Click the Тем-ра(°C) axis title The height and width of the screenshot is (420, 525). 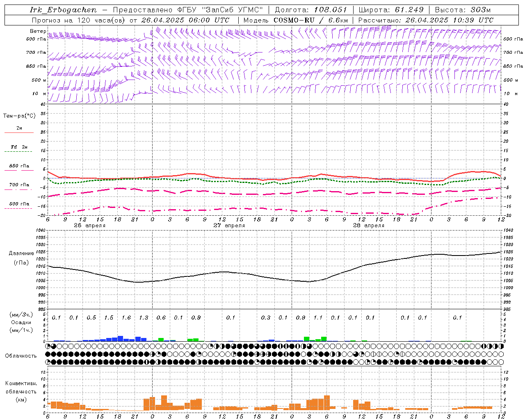(19, 116)
